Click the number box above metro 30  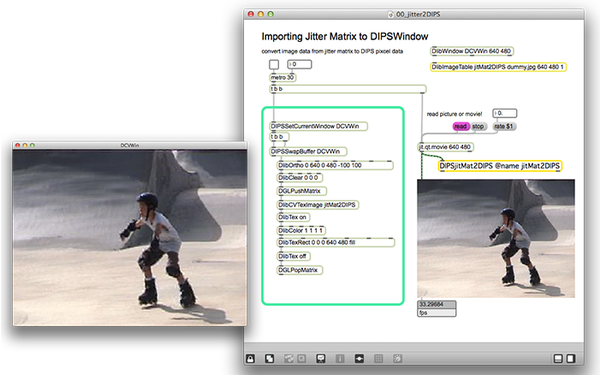click(x=300, y=64)
